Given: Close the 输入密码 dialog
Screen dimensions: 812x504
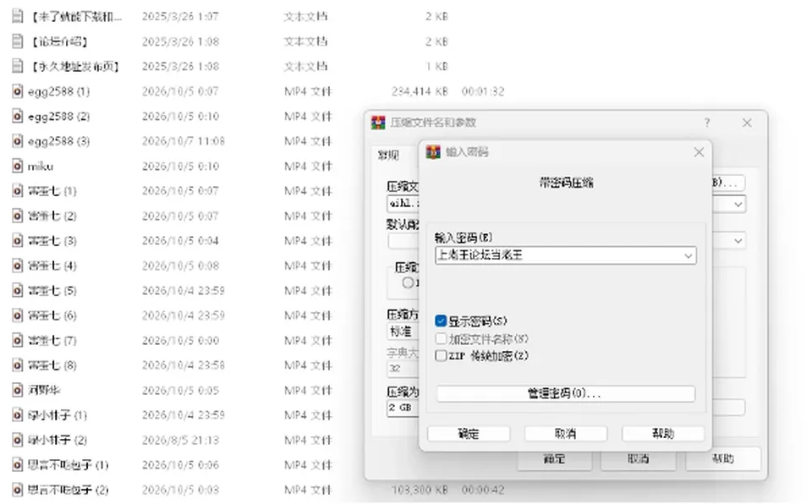Looking at the screenshot, I should (x=700, y=151).
